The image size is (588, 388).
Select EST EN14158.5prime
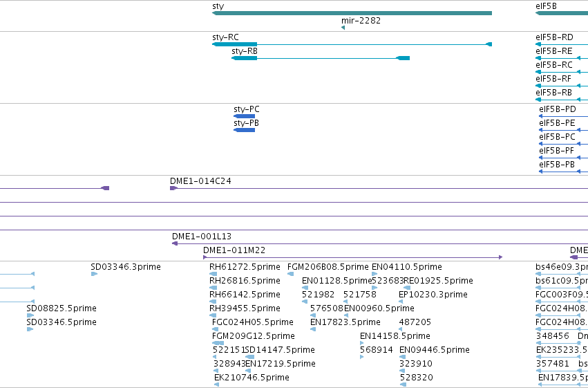point(395,336)
